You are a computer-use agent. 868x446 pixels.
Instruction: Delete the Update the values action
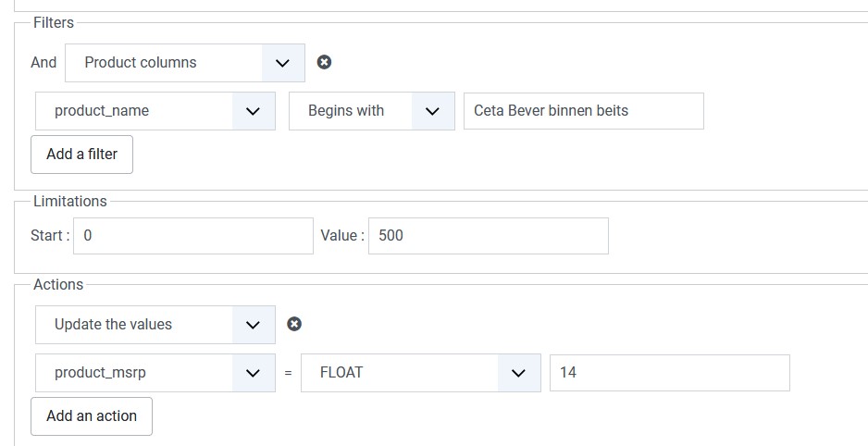[294, 324]
